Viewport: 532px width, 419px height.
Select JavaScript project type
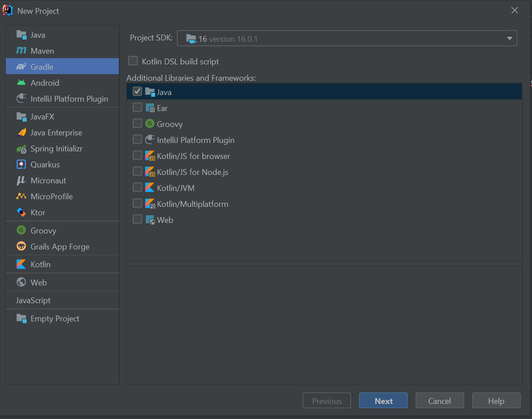point(62,300)
